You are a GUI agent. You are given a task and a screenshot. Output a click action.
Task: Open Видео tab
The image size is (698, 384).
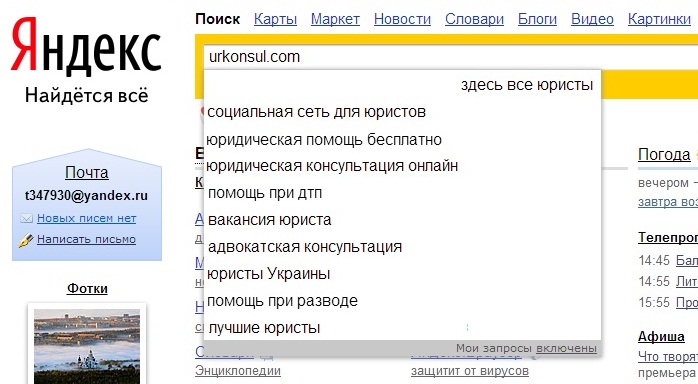[x=592, y=19]
